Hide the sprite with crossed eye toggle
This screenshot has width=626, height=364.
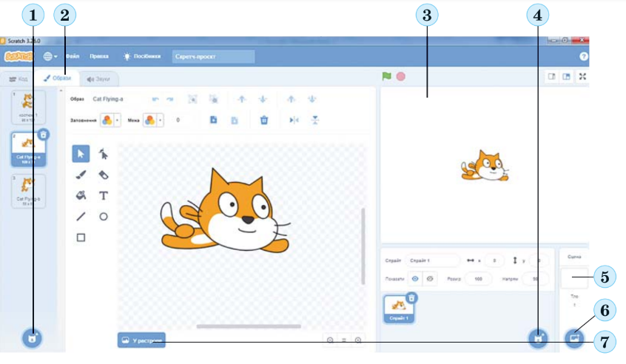coord(430,279)
